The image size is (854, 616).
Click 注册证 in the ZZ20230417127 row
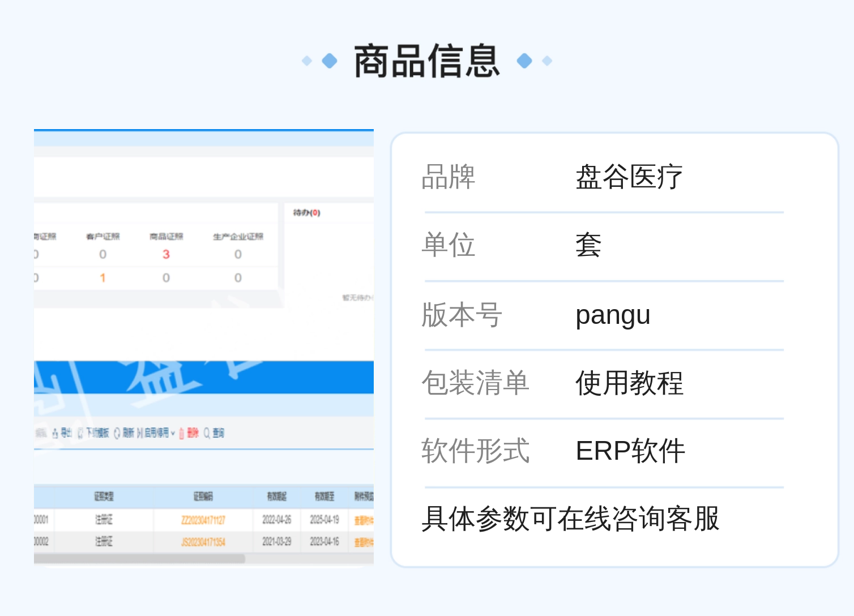click(104, 520)
